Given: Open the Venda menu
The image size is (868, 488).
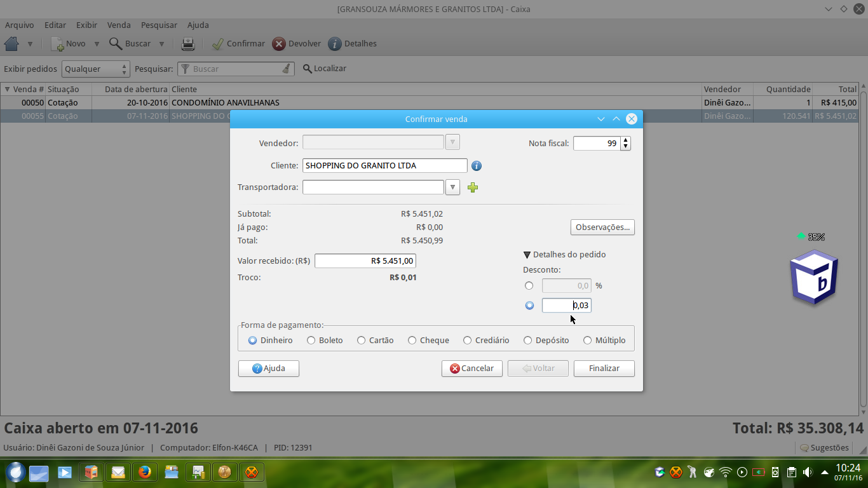Looking at the screenshot, I should pos(119,25).
